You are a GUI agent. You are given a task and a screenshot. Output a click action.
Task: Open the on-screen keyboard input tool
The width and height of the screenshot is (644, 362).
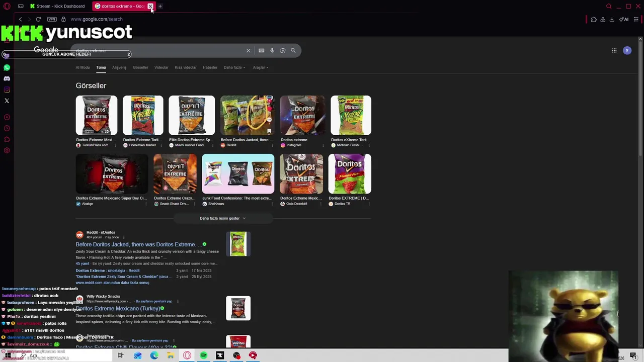(261, 50)
